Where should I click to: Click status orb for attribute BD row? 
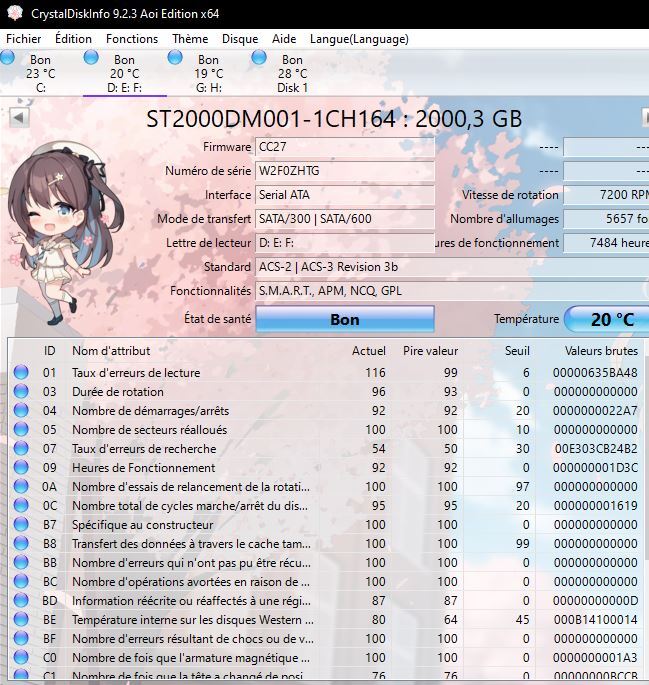21,600
